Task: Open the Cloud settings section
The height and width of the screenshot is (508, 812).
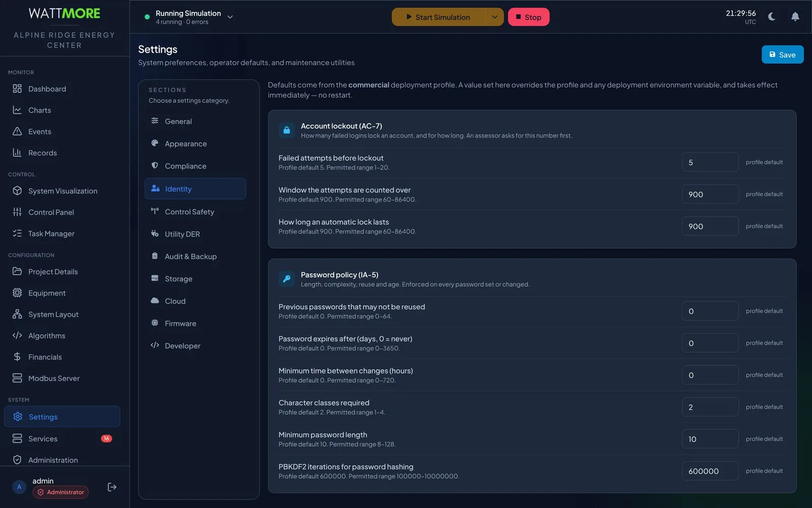Action: 195,301
